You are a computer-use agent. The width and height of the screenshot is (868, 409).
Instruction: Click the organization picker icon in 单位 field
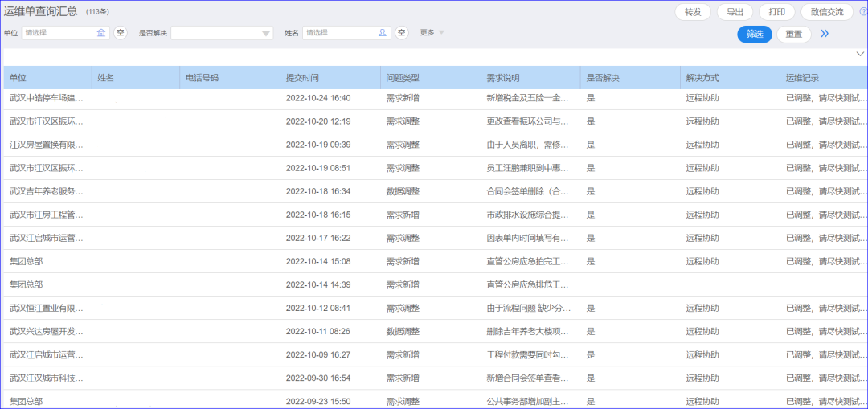(x=100, y=33)
